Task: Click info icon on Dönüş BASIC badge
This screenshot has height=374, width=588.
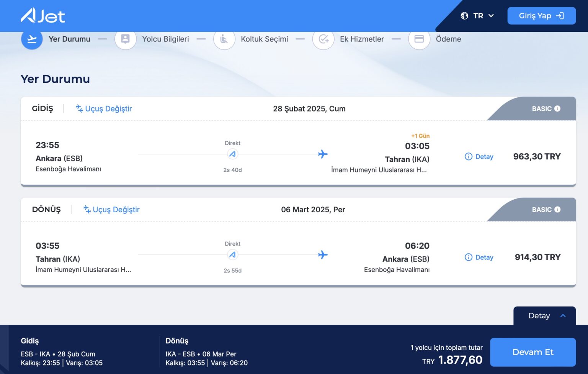Action: (x=557, y=210)
